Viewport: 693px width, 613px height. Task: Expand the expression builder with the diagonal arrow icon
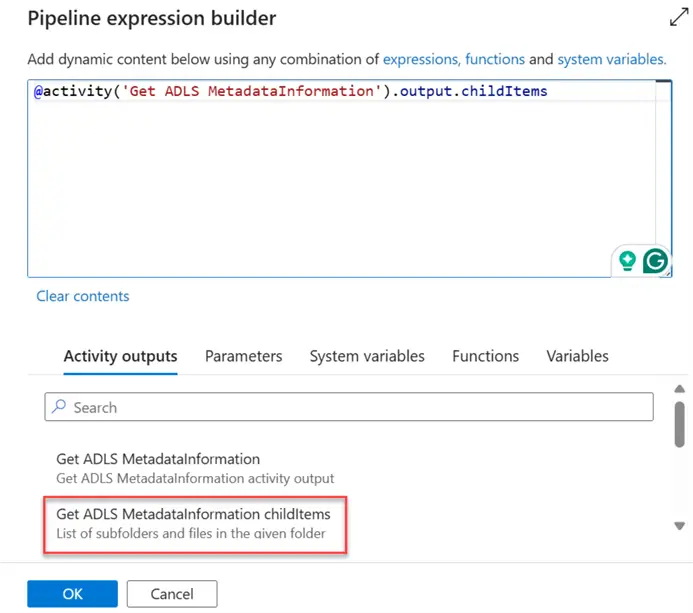[677, 18]
